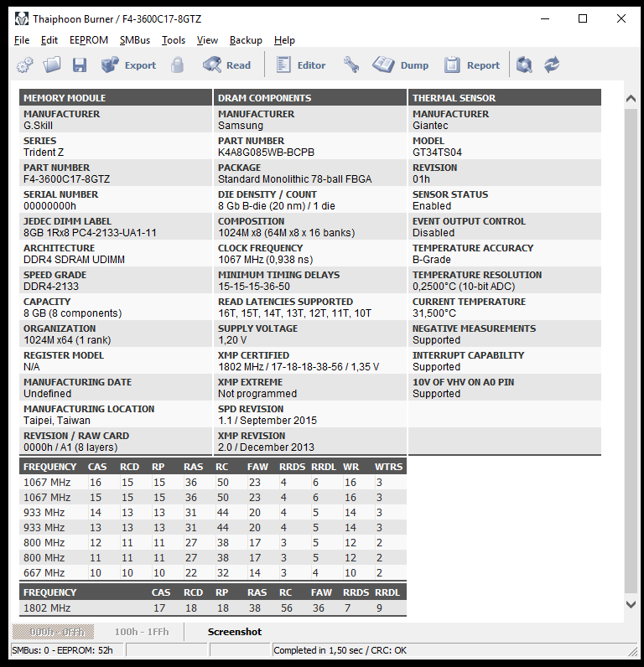
Task: Click the magnifier search icon in toolbar
Action: pos(524,65)
